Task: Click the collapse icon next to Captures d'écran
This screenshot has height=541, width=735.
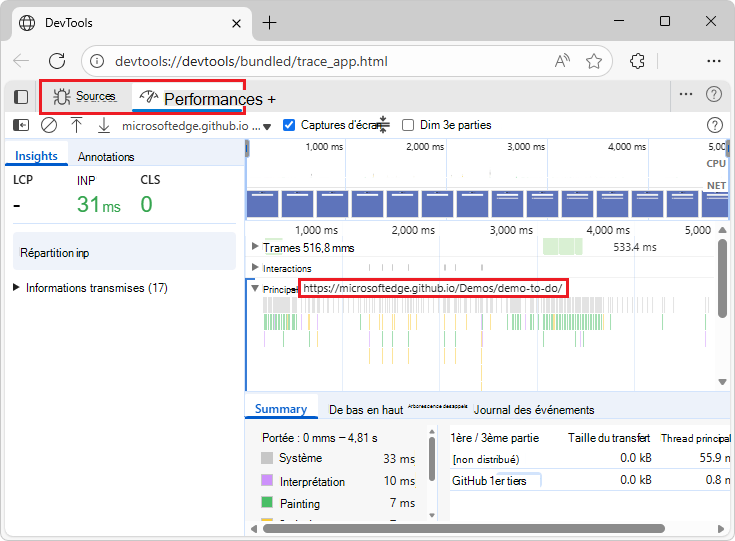Action: click(383, 125)
